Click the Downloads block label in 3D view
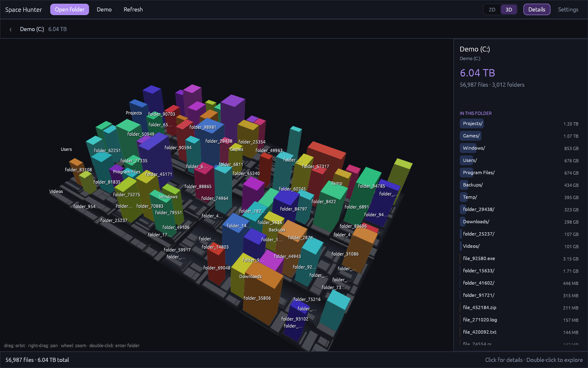 point(250,276)
